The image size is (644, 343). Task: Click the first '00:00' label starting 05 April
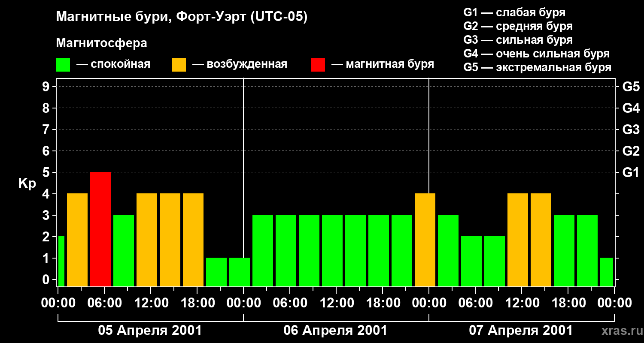click(58, 303)
